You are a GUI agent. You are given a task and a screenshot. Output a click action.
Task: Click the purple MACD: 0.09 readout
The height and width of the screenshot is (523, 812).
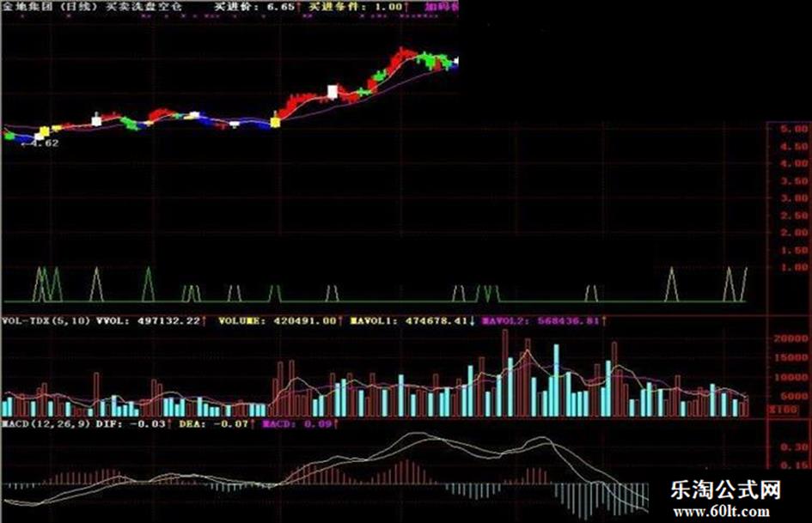(x=297, y=424)
